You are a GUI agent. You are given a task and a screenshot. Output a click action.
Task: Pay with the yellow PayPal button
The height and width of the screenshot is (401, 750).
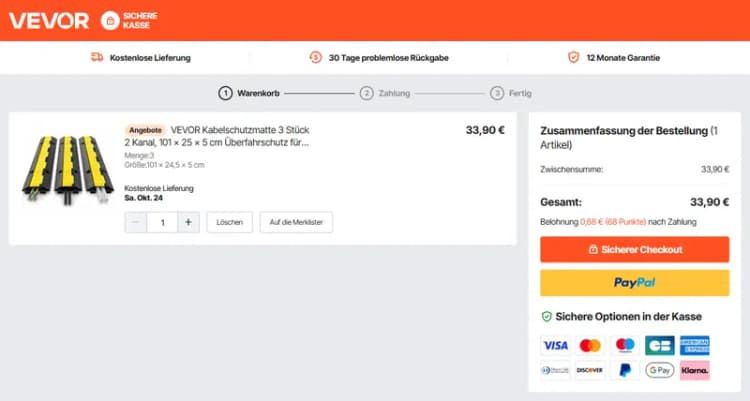(635, 282)
